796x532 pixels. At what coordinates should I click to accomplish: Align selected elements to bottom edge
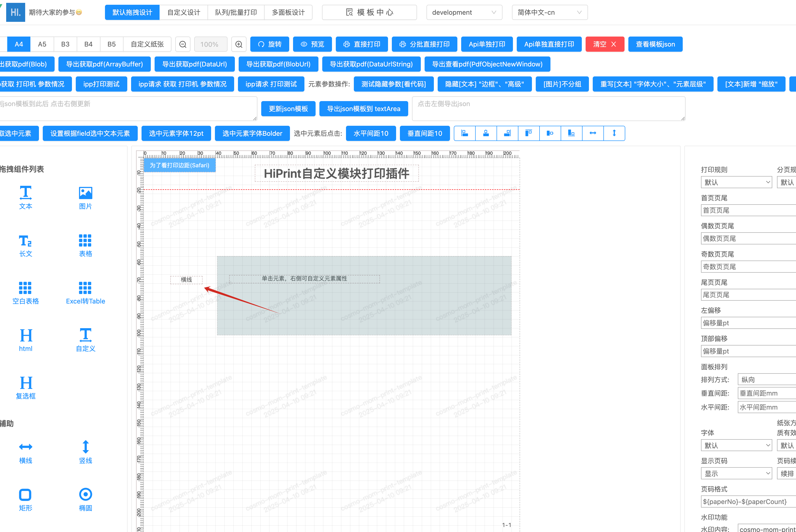[x=572, y=133]
